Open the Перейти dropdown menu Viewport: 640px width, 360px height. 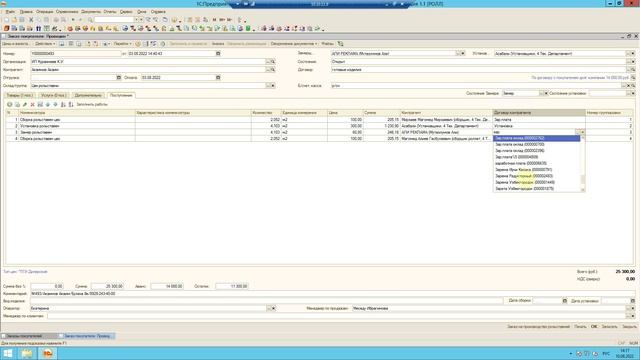(x=122, y=44)
